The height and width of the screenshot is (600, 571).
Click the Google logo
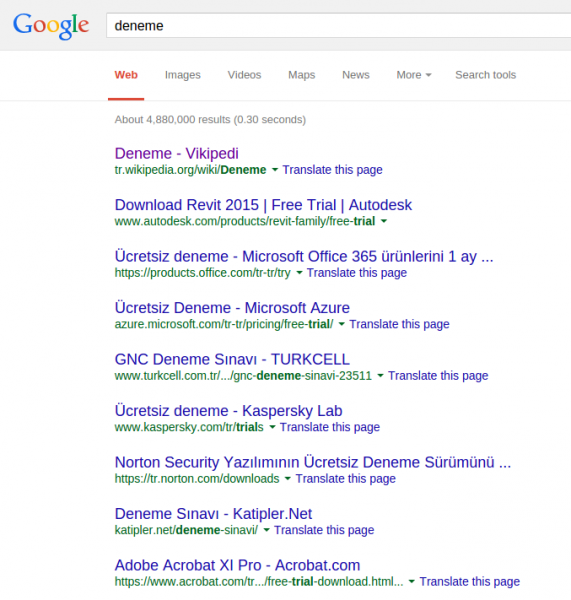[51, 25]
